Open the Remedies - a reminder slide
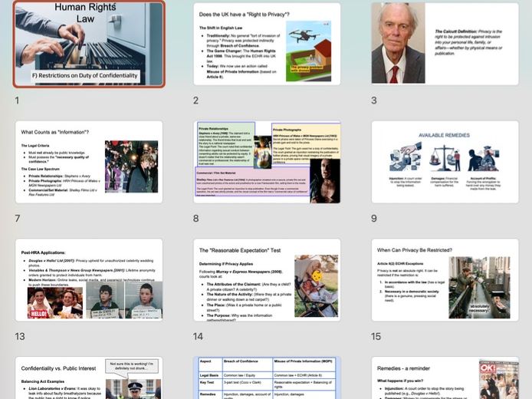Viewport: 532px width, 399px height. click(445, 378)
